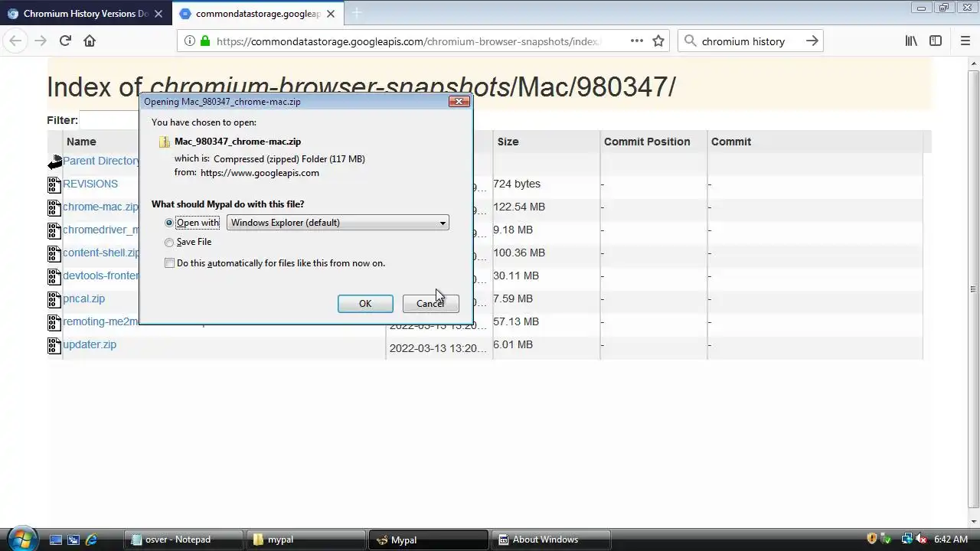Click the file icon beside updater.zip
980x551 pixels.
54,345
